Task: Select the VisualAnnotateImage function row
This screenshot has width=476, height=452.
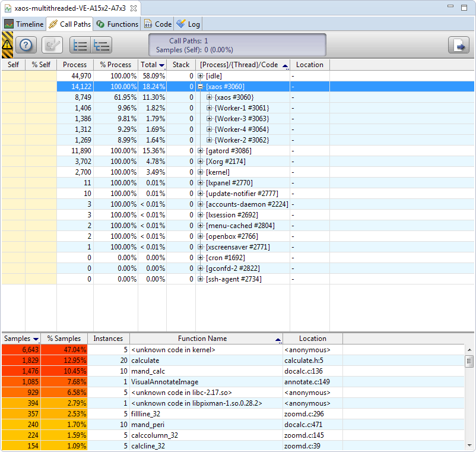Action: pyautogui.click(x=233, y=382)
